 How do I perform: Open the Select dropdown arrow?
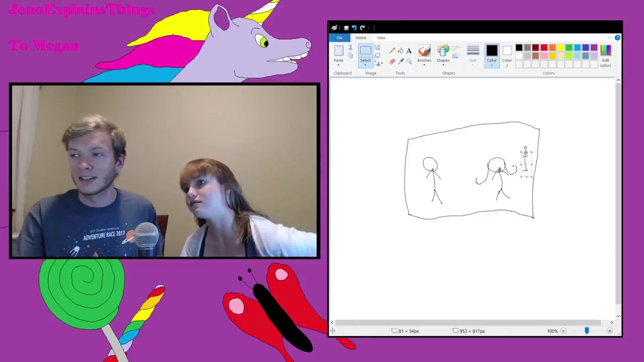click(x=365, y=65)
